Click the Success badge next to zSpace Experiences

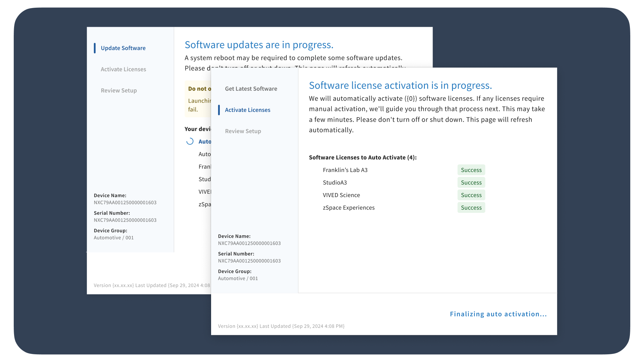pos(471,207)
